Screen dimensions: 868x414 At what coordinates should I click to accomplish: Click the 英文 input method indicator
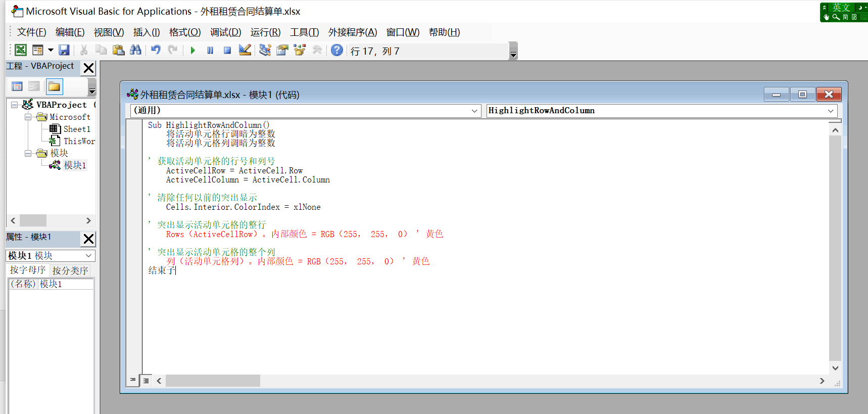(x=841, y=7)
